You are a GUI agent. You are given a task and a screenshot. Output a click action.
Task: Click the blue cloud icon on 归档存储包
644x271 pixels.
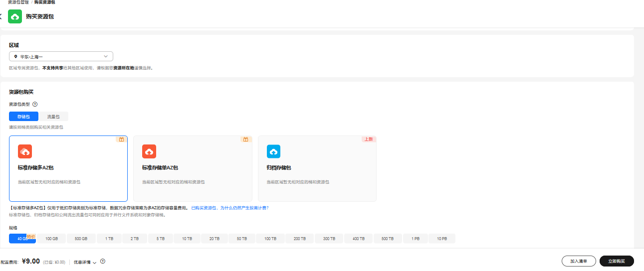pyautogui.click(x=273, y=151)
